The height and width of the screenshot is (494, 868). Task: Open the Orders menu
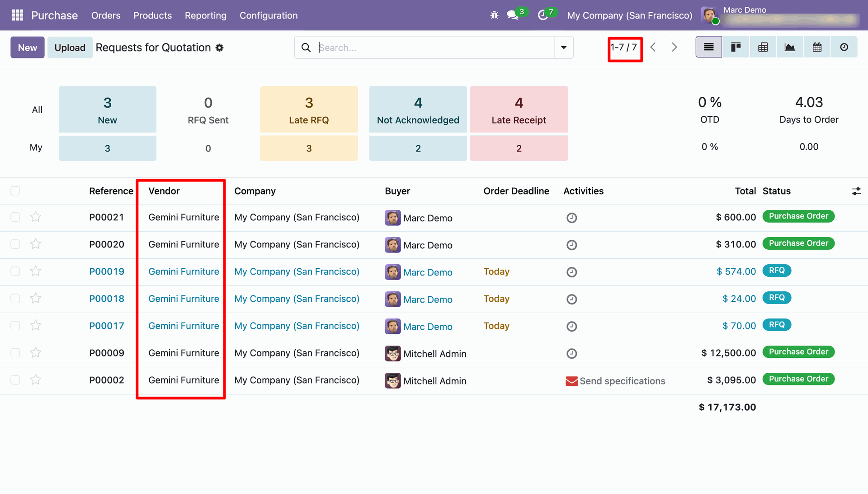106,15
